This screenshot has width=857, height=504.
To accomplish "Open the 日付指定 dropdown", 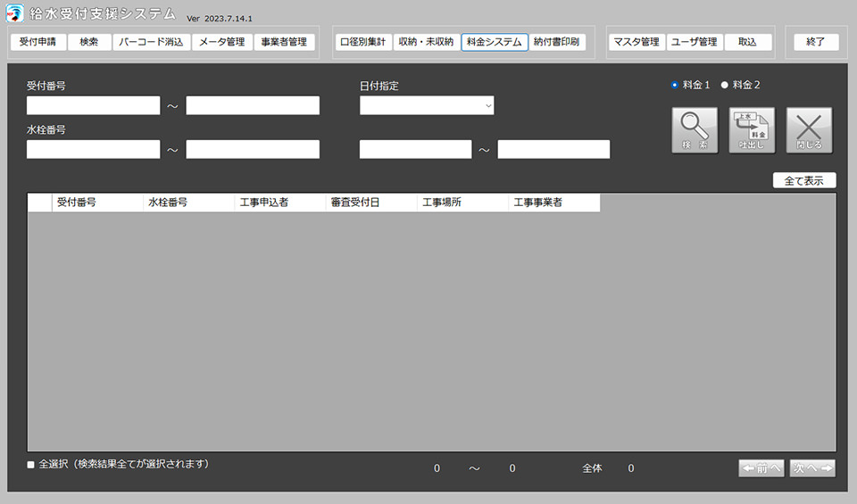I will point(427,105).
